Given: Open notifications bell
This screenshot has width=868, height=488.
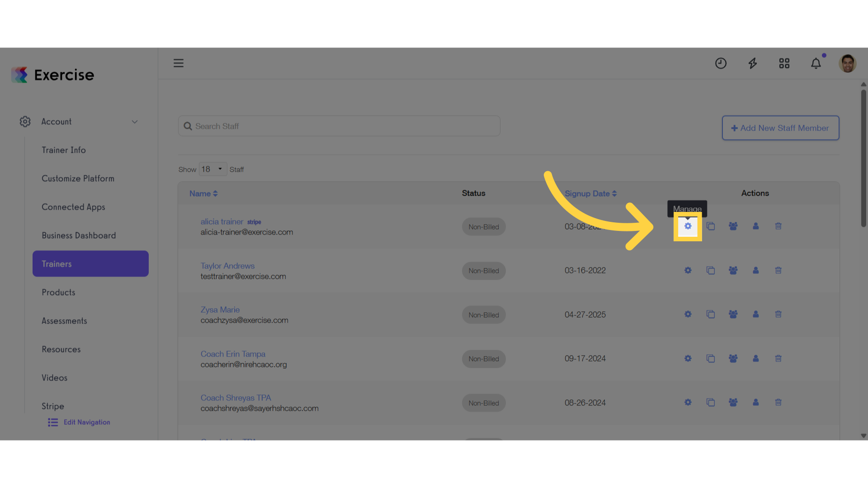Looking at the screenshot, I should coord(816,63).
